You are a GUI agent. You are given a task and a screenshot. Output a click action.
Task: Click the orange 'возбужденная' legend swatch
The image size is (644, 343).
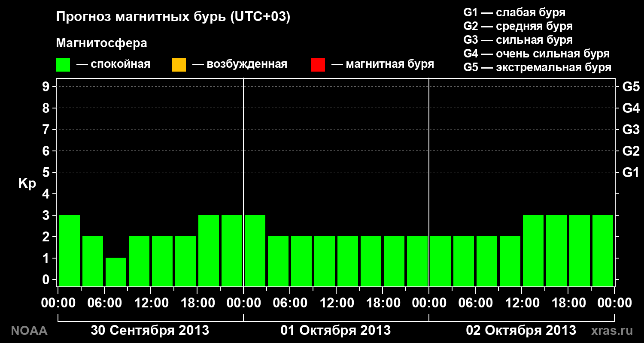point(179,65)
